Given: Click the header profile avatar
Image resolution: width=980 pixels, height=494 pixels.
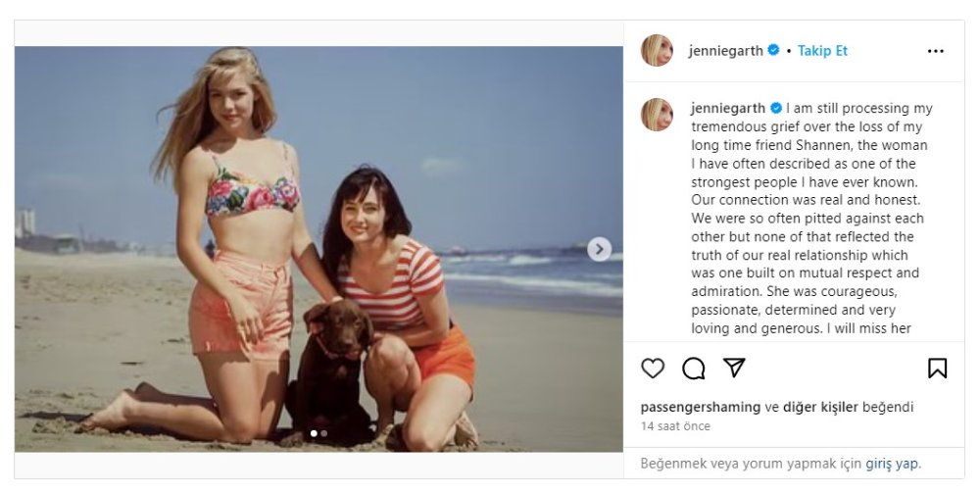Looking at the screenshot, I should point(657,51).
